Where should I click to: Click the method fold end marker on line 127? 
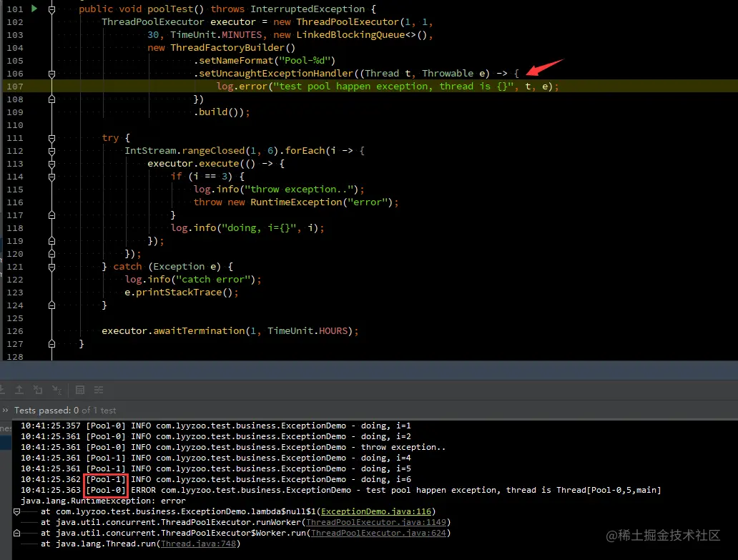coord(51,344)
